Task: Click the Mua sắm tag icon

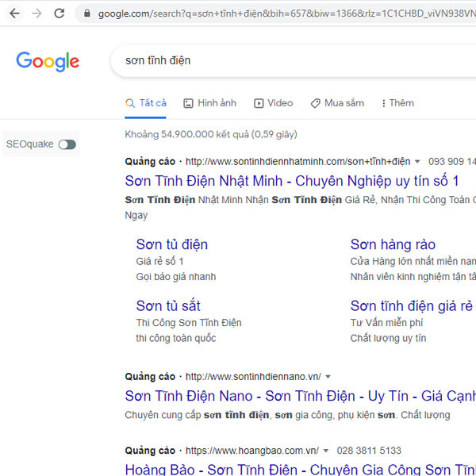Action: point(316,103)
